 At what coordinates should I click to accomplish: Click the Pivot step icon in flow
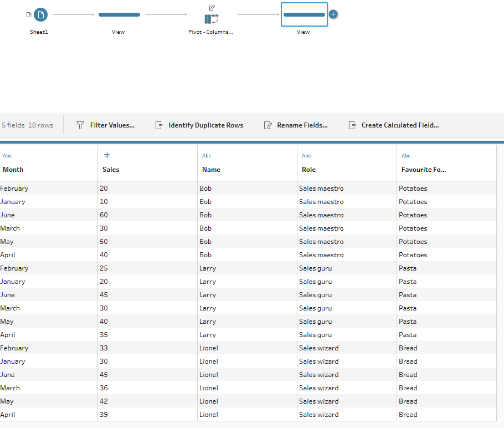pyautogui.click(x=211, y=19)
